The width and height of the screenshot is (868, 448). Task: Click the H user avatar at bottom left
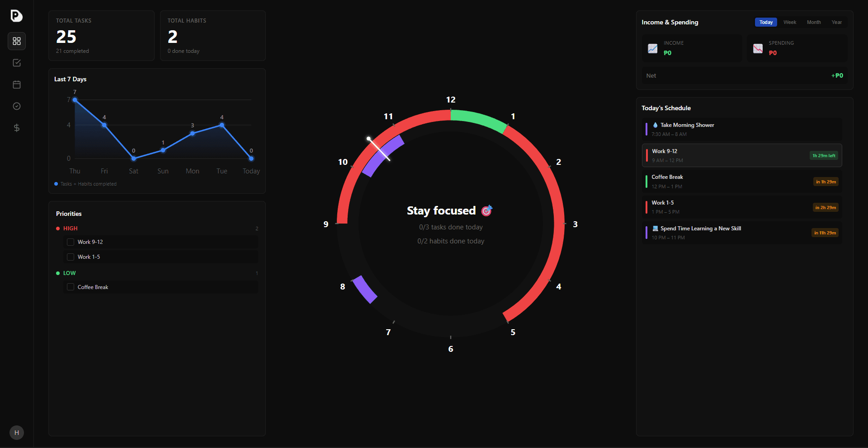(17, 433)
